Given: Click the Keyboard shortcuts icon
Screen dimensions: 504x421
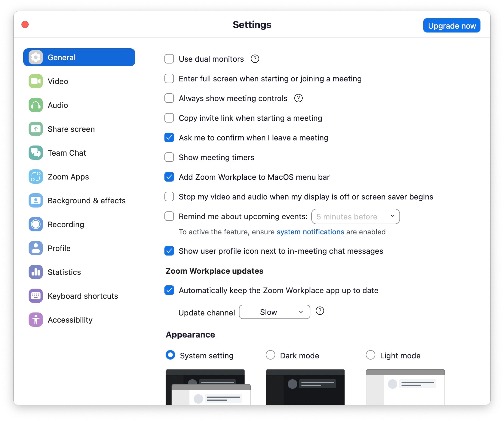Looking at the screenshot, I should coord(36,296).
